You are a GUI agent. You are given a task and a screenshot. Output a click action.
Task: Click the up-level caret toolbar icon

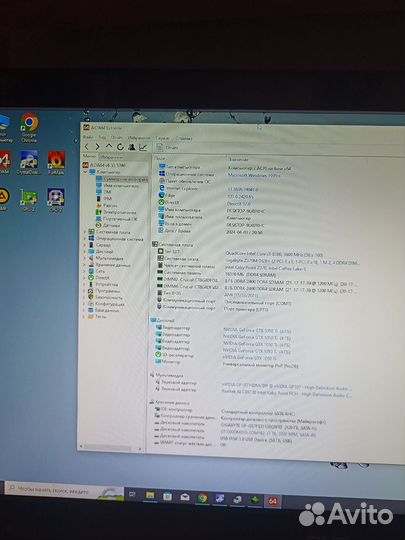click(x=109, y=146)
